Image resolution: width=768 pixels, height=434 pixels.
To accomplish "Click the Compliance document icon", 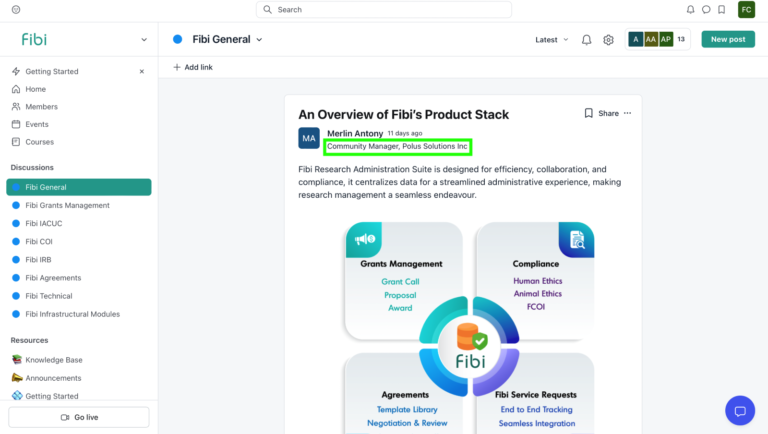I will pos(576,240).
